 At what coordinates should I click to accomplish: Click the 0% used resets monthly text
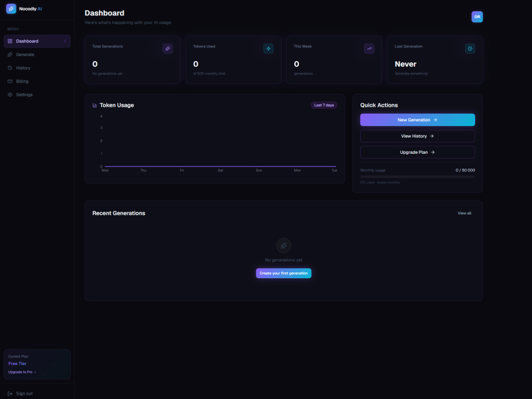pyautogui.click(x=380, y=182)
